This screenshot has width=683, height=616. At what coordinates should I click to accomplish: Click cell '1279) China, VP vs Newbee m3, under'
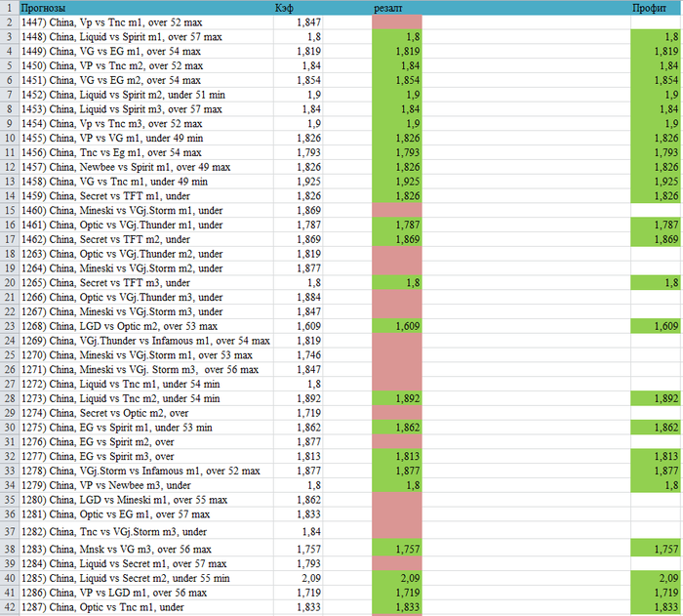click(146, 485)
